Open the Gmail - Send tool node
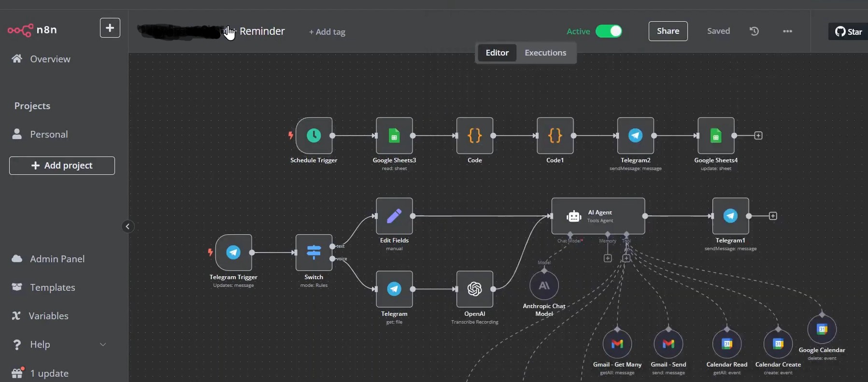Viewport: 868px width, 382px height. click(668, 344)
